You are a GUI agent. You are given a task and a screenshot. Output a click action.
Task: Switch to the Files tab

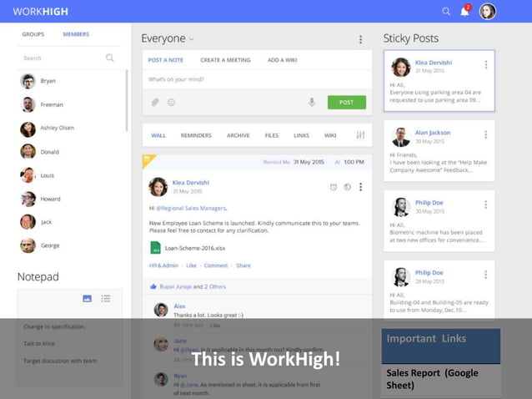click(272, 135)
